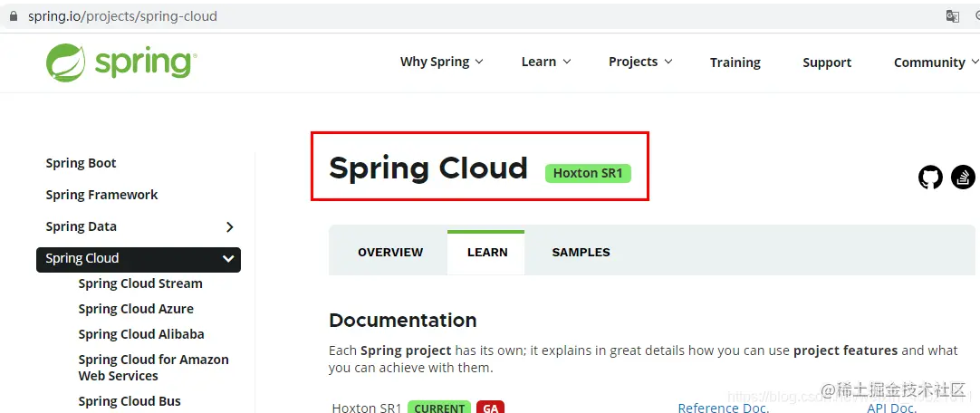Collapse the Spring Cloud sidebar section

coord(228,259)
